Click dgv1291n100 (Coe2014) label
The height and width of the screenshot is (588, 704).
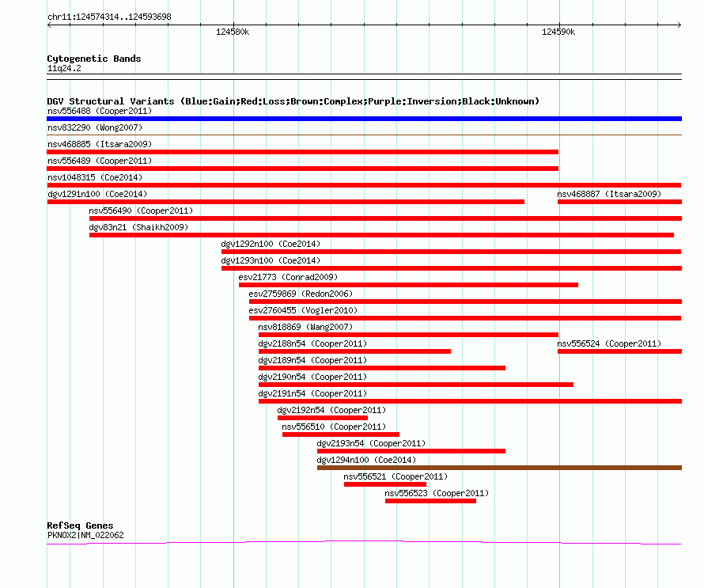tap(97, 194)
